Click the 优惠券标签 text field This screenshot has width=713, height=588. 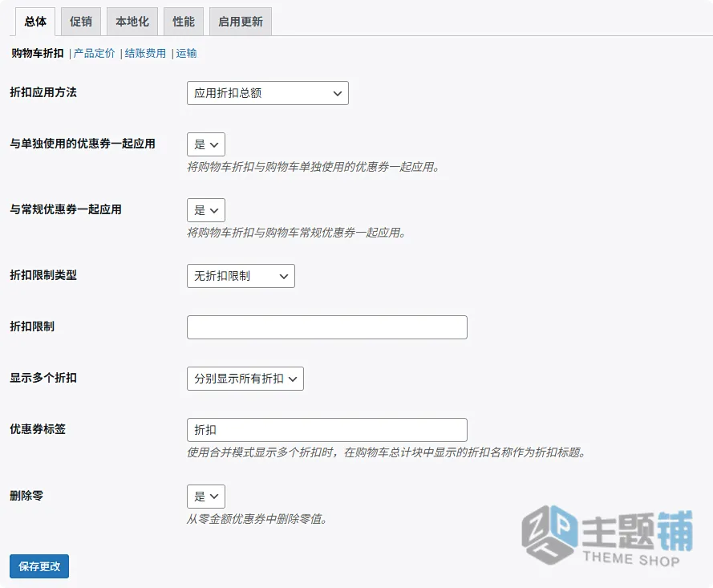[x=327, y=430]
